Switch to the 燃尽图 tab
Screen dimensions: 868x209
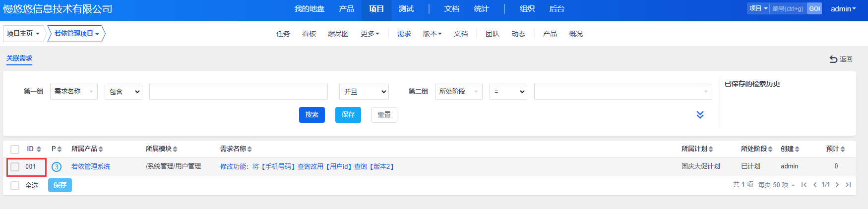(338, 34)
